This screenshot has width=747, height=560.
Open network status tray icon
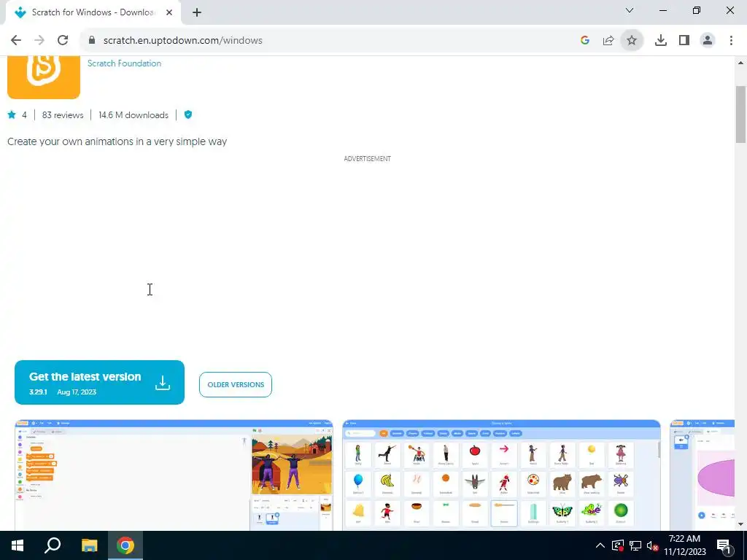click(x=635, y=545)
